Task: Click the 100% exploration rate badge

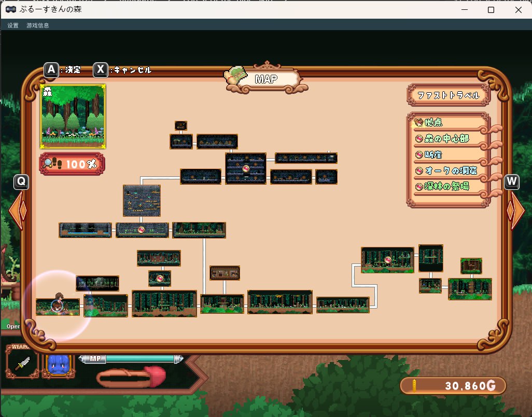Action: [72, 164]
